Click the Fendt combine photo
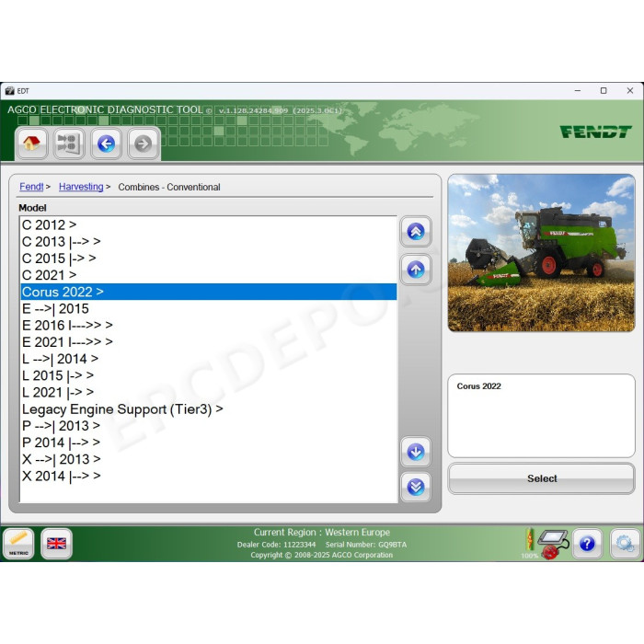Image resolution: width=644 pixels, height=644 pixels. coord(541,253)
